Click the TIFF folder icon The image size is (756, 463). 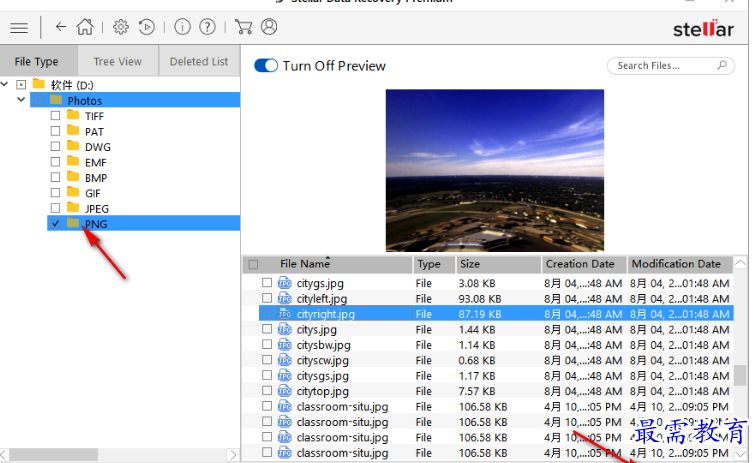coord(73,115)
